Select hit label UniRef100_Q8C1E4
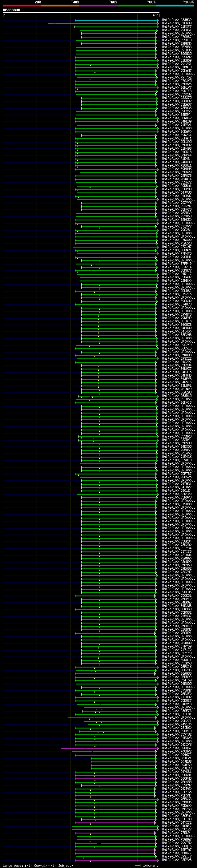This screenshot has height=868, width=197. click(177, 491)
